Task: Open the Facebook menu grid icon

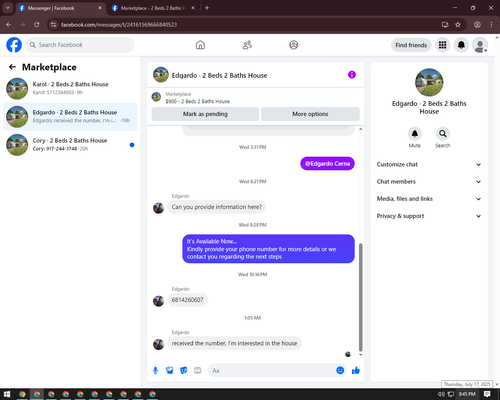Action: [442, 45]
